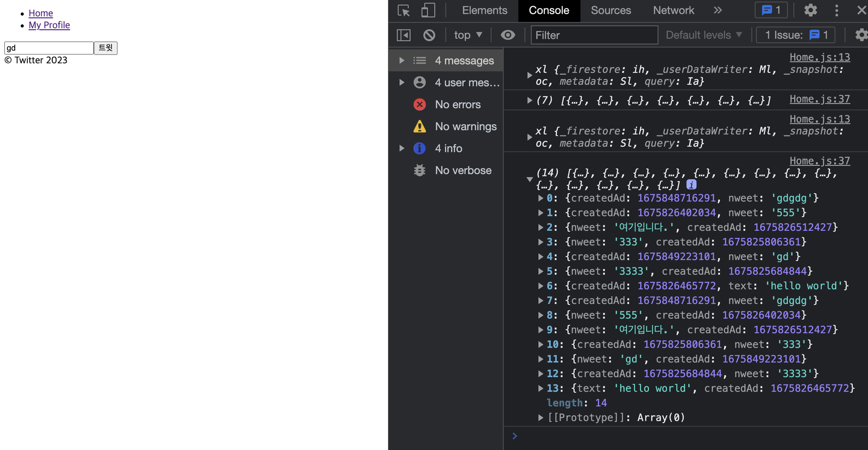Image resolution: width=868 pixels, height=450 pixels.
Task: Switch to the Network tab
Action: (673, 10)
